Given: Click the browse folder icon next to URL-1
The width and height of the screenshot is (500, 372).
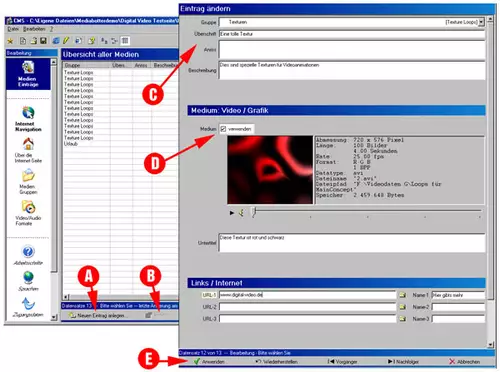Looking at the screenshot, I should pos(402,295).
